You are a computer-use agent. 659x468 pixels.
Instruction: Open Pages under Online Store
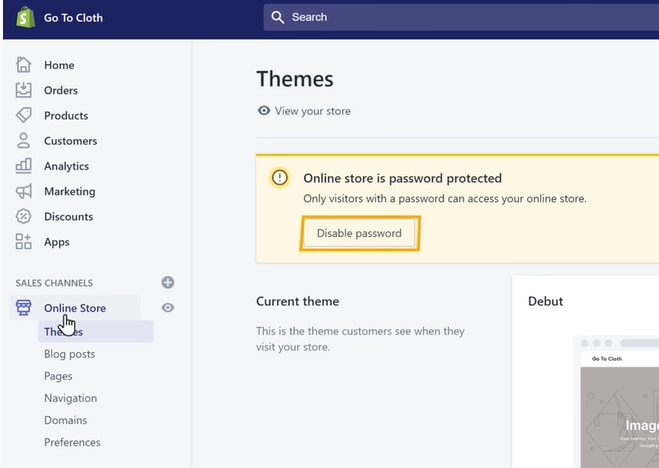[58, 376]
